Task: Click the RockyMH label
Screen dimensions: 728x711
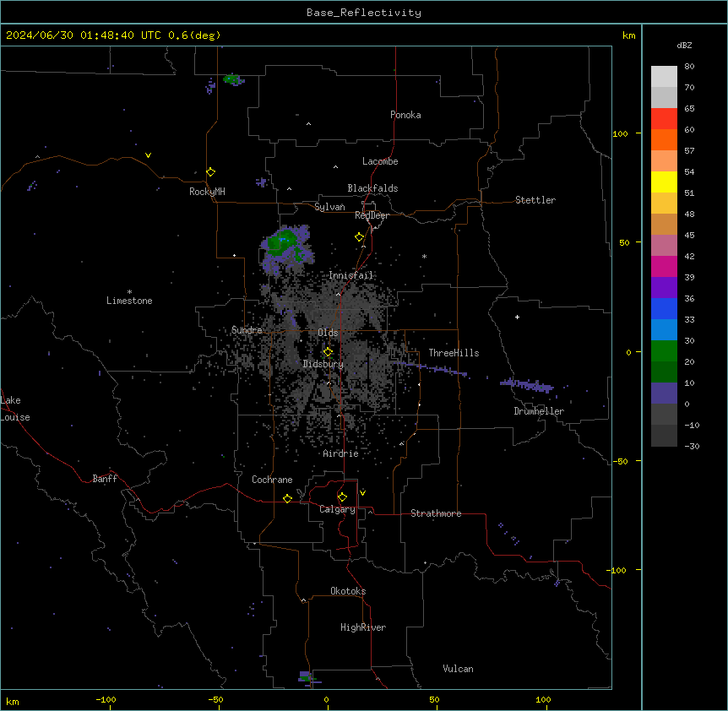Action: [207, 192]
